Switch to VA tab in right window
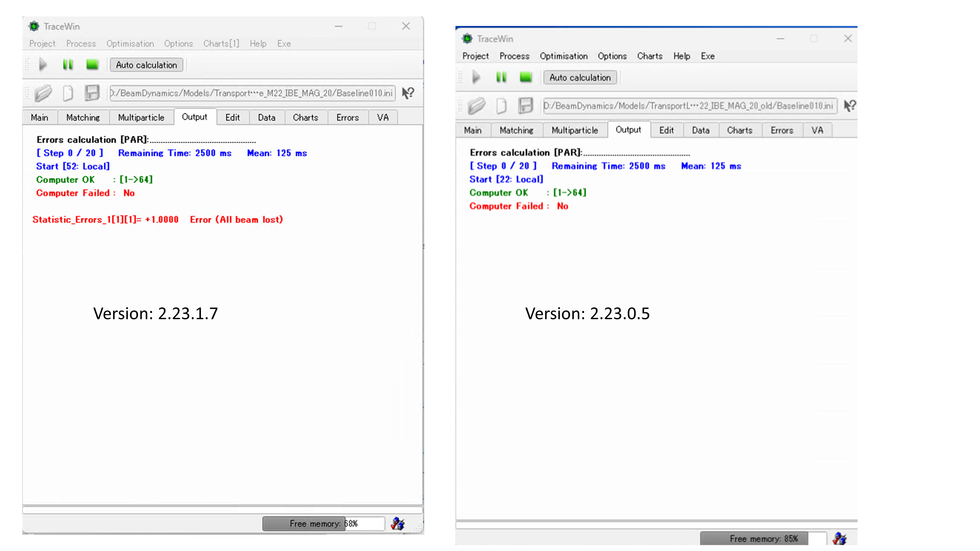 coord(817,131)
